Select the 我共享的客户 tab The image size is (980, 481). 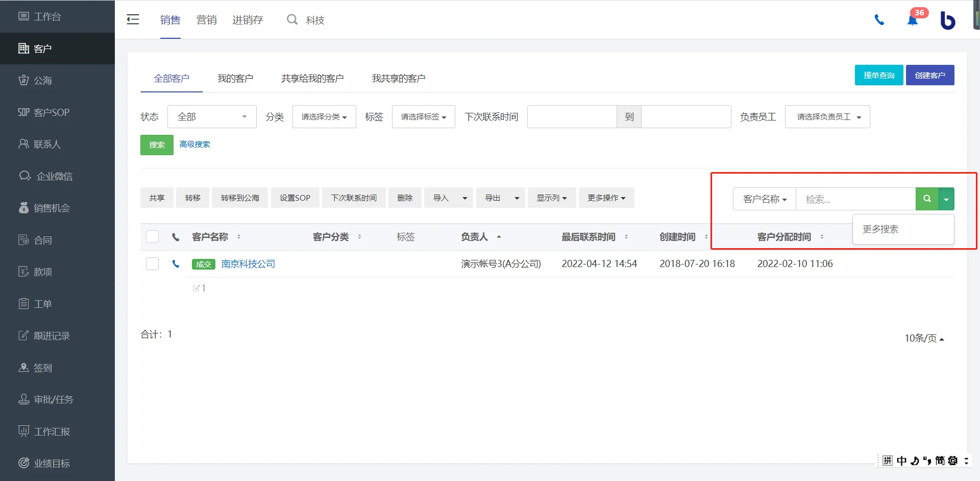tap(399, 79)
